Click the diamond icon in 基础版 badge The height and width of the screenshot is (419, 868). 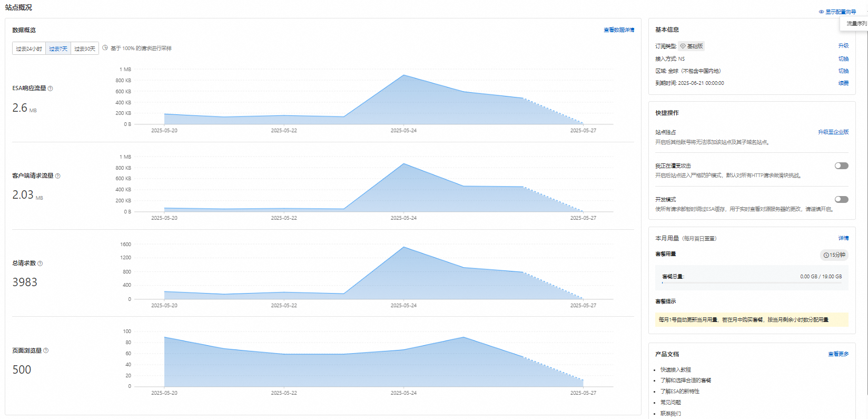[683, 46]
